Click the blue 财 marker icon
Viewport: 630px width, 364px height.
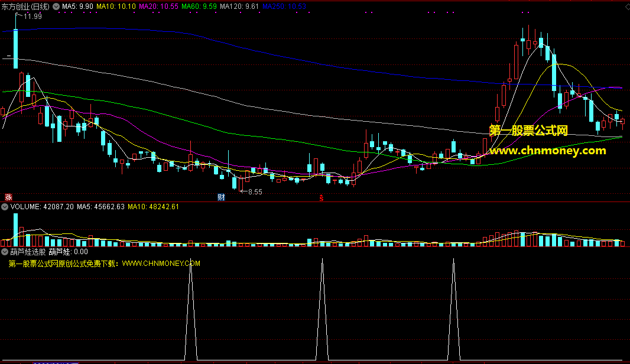tap(221, 197)
